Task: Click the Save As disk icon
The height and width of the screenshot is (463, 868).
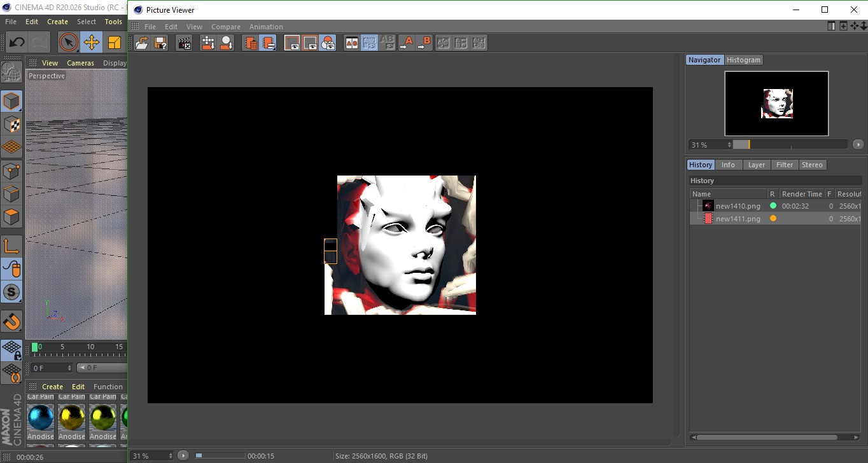Action: [x=160, y=43]
